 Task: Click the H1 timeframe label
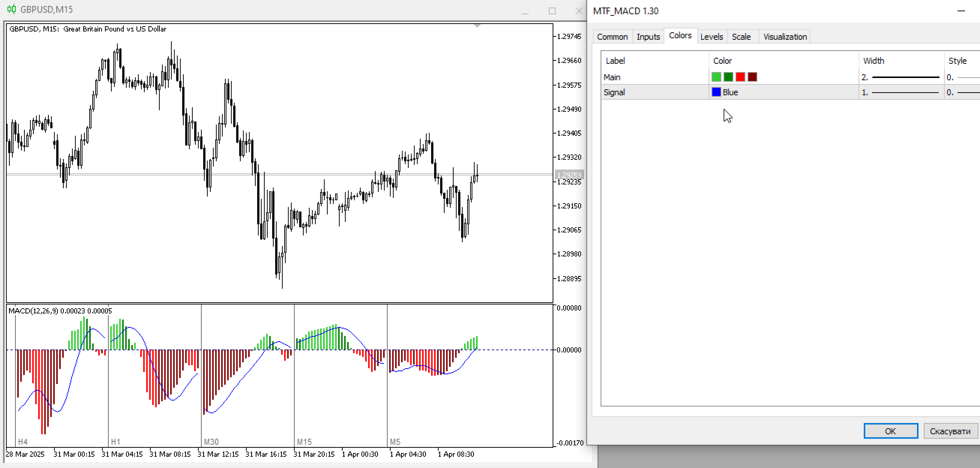[x=115, y=442]
